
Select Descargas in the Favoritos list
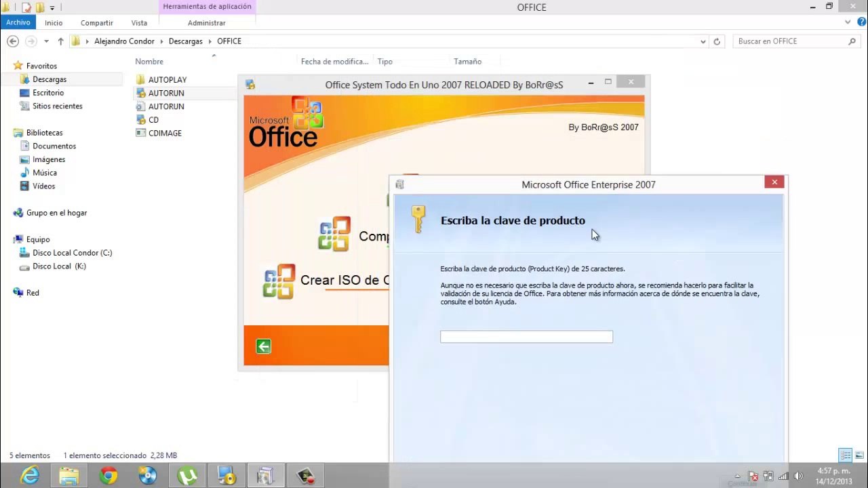50,79
